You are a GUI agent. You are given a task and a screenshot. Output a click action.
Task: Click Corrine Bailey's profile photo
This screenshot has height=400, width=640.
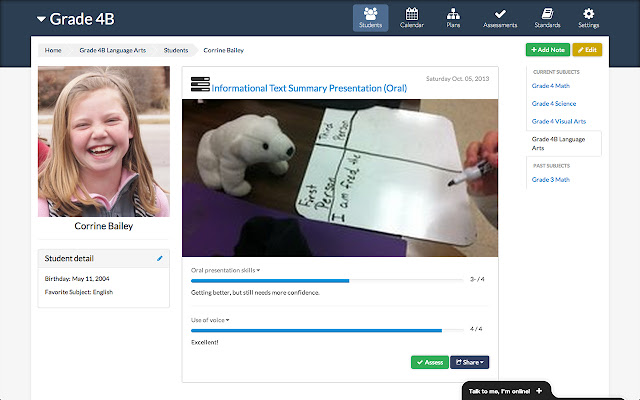click(104, 142)
